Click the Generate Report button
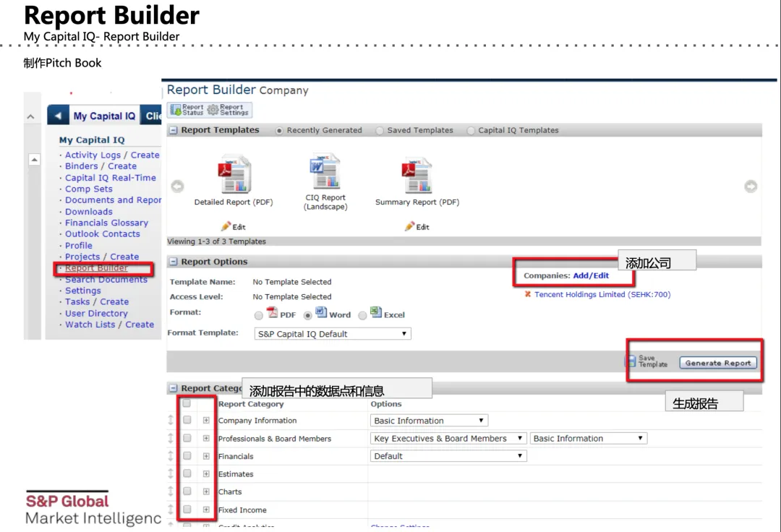This screenshot has width=781, height=532. tap(718, 363)
